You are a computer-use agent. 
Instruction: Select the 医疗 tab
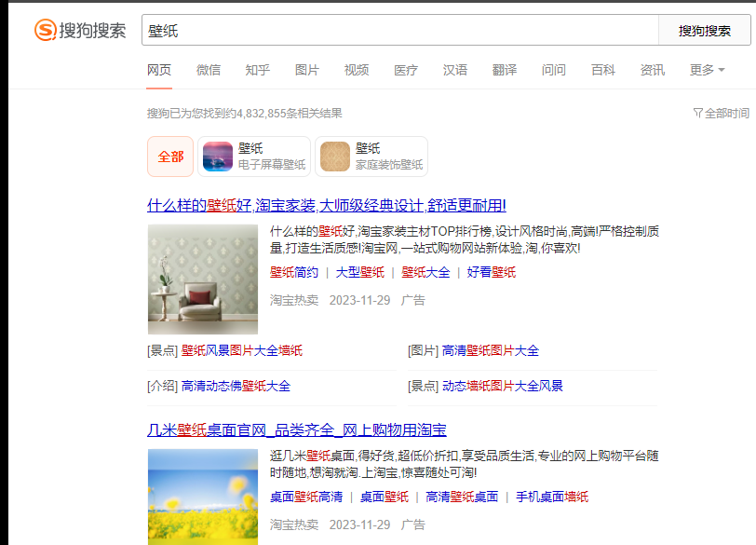(x=406, y=70)
